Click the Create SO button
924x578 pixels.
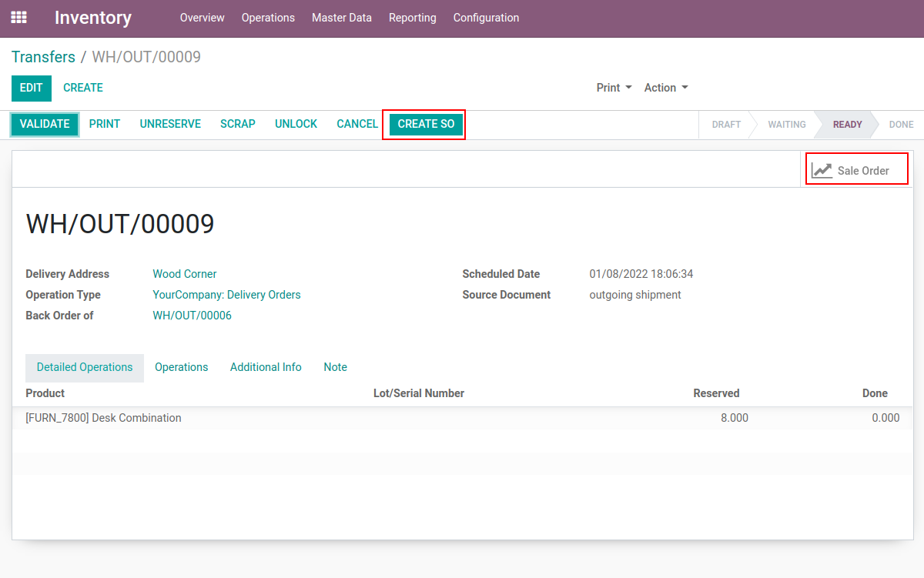tap(426, 124)
